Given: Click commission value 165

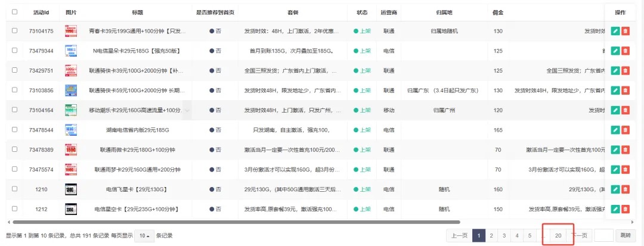Looking at the screenshot, I should 498,130.
